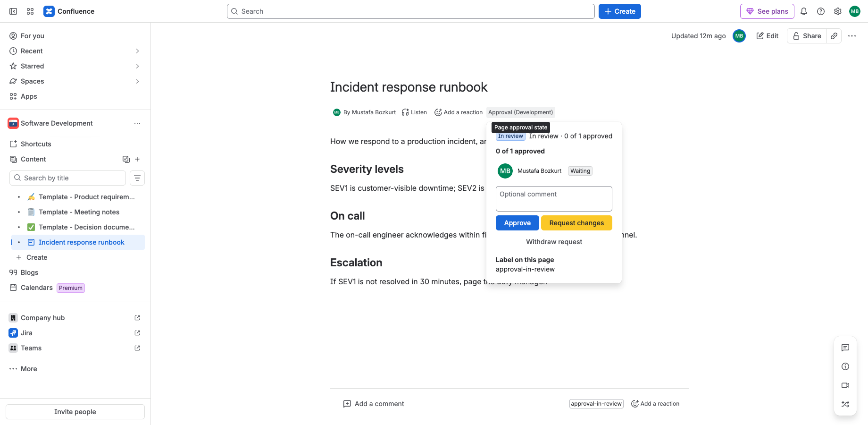
Task: Show page details info icon
Action: pos(845,366)
